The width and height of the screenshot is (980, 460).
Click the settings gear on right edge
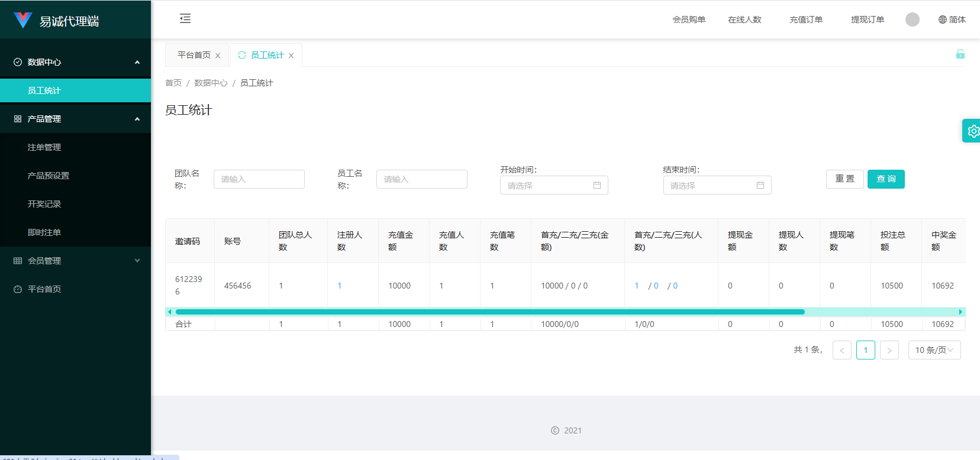(x=972, y=131)
